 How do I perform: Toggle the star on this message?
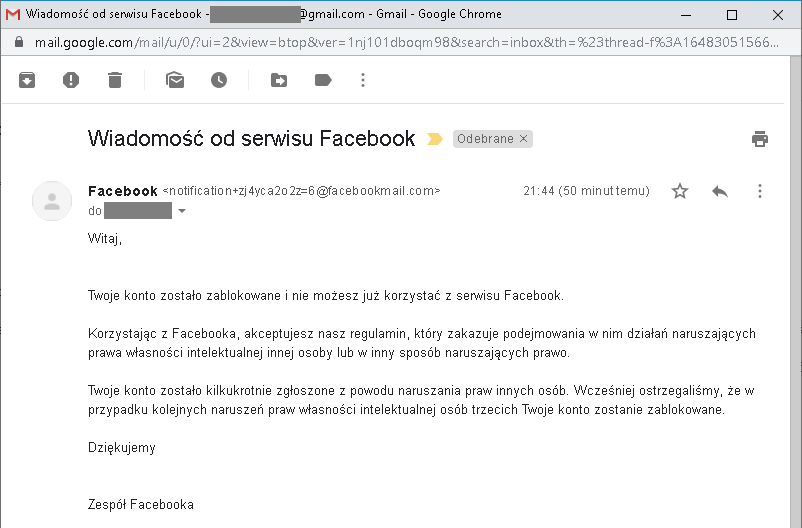coord(680,191)
